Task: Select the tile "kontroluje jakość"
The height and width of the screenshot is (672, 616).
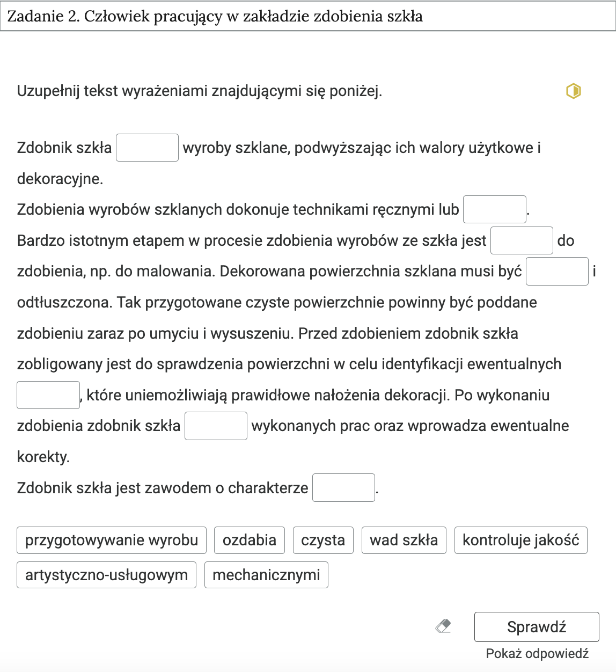Action: [520, 540]
